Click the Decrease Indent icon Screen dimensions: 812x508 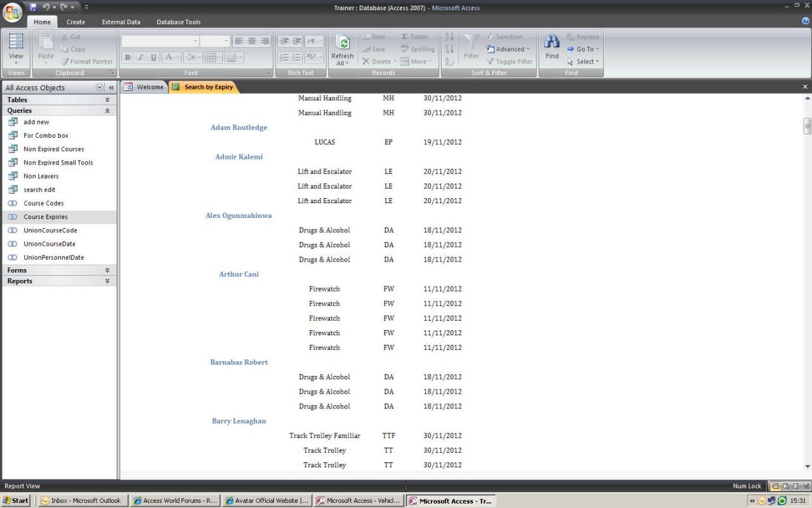point(284,41)
